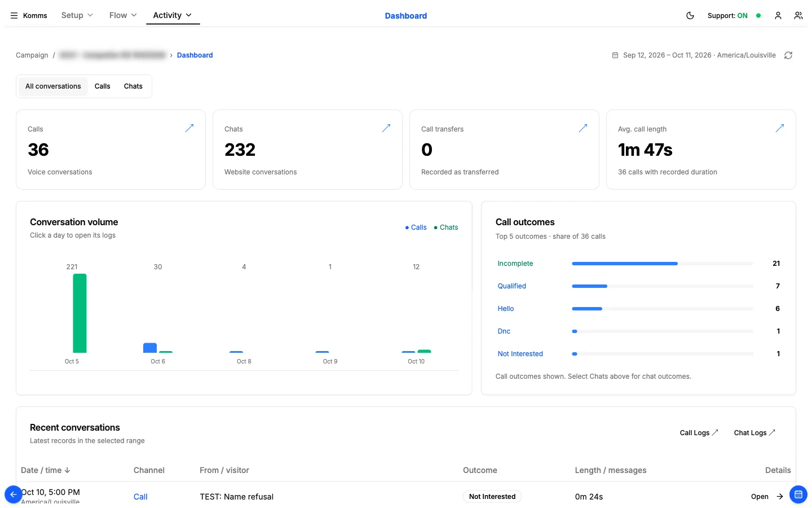Open the team members icon
The image size is (812, 508).
pos(798,16)
